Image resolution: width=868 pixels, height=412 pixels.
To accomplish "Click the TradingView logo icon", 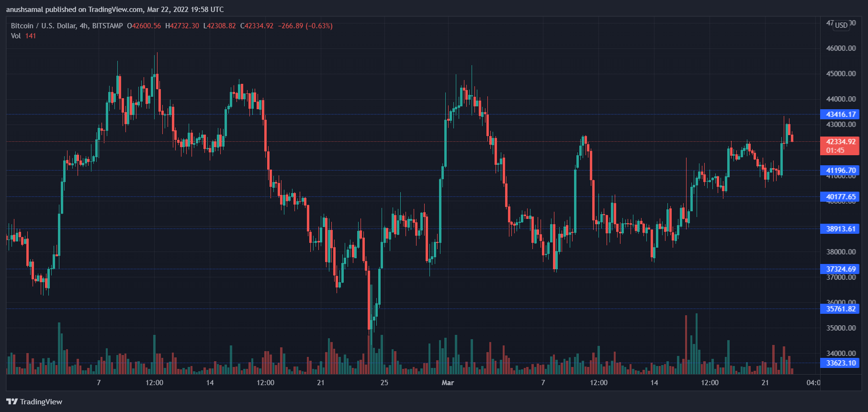I will [x=12, y=401].
